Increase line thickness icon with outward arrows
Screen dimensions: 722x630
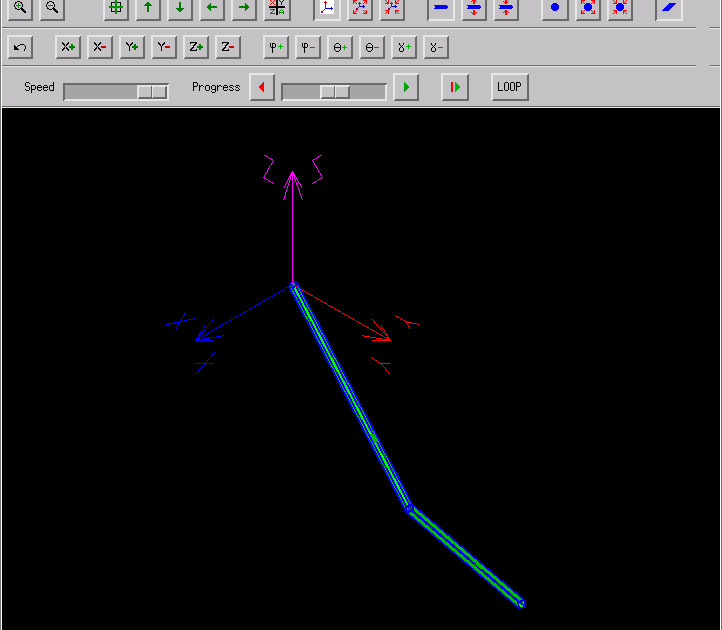pyautogui.click(x=474, y=8)
